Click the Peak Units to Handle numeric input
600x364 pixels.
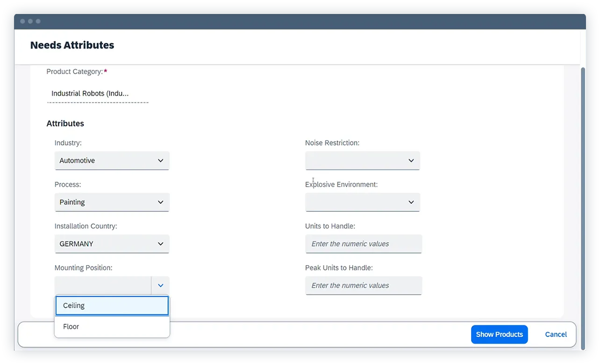point(364,285)
